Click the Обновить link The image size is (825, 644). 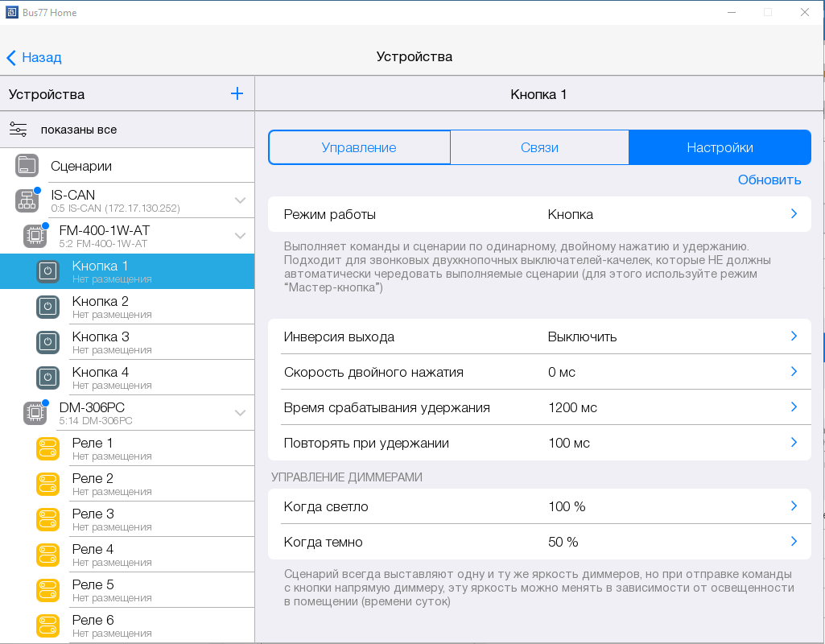click(769, 180)
